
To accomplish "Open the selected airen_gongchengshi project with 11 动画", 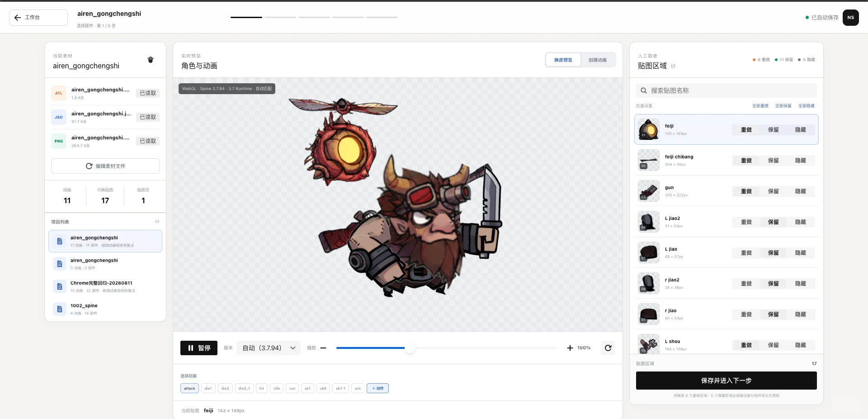I will pyautogui.click(x=105, y=241).
